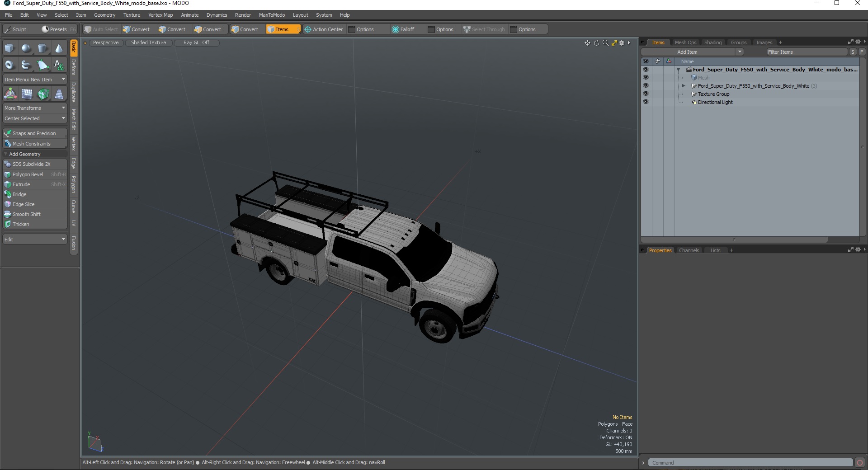Select the Sphere primitive tool
This screenshot has height=470, width=868.
(26, 48)
